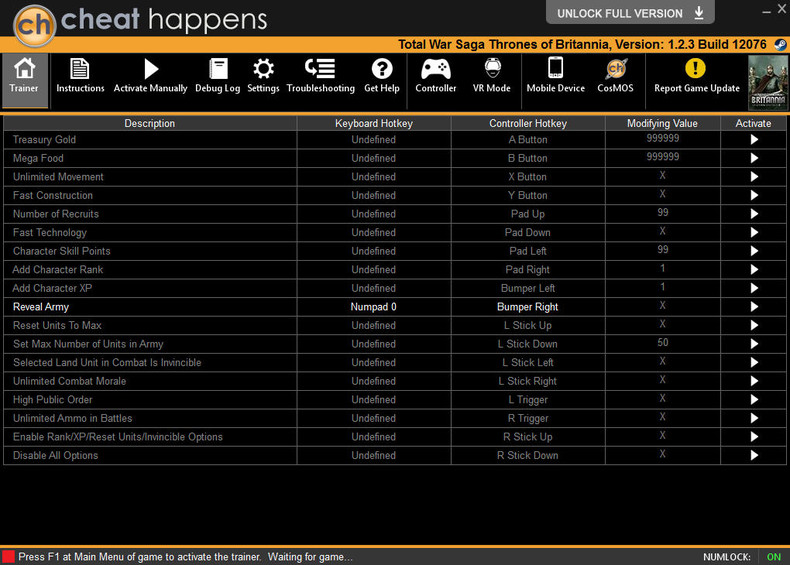Click the Modifying Value column header
Screen dimensions: 790x565
coord(663,123)
